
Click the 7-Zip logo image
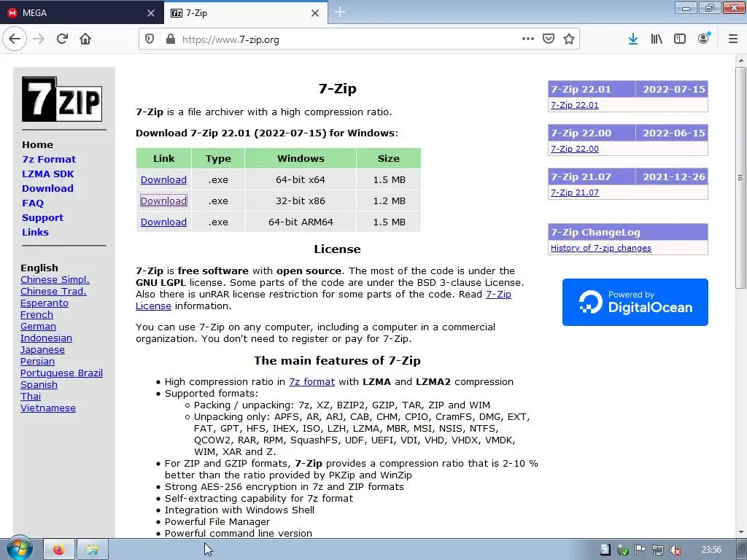62,99
